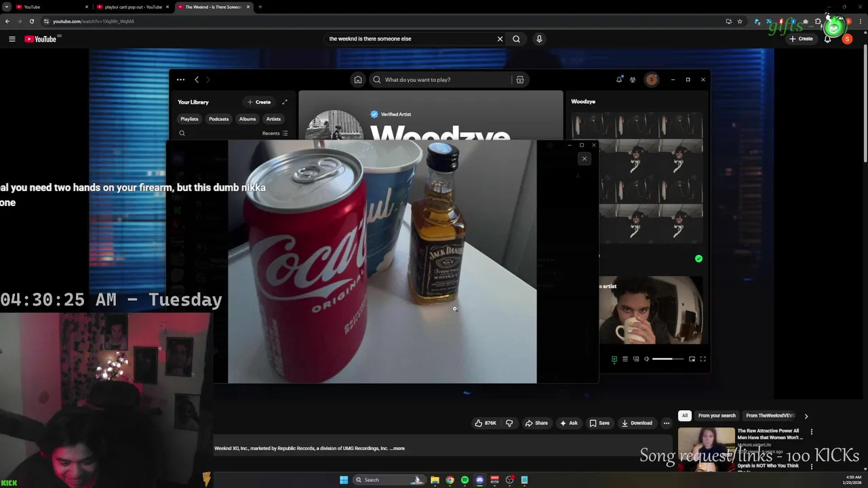Enter Spotify full screen mode

(703, 359)
